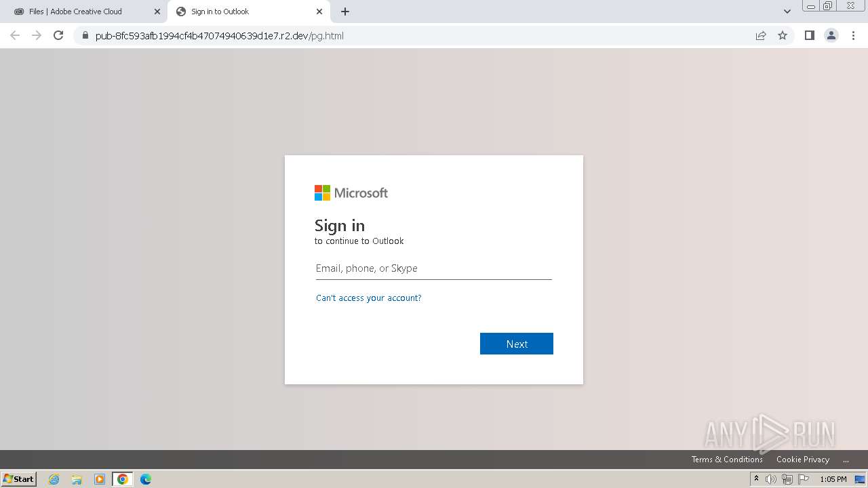
Task: Open Terms & Conditions link
Action: click(727, 460)
